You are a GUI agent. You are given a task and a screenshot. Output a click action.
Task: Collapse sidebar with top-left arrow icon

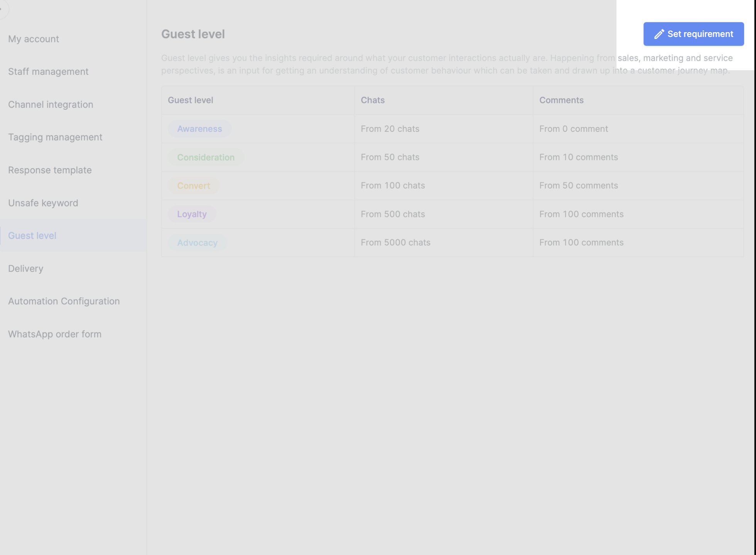pos(2,9)
